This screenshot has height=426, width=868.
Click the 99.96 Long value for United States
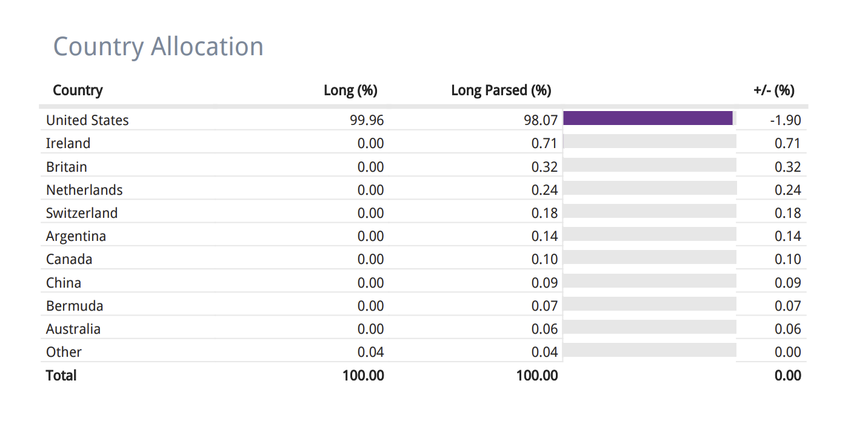pos(367,120)
